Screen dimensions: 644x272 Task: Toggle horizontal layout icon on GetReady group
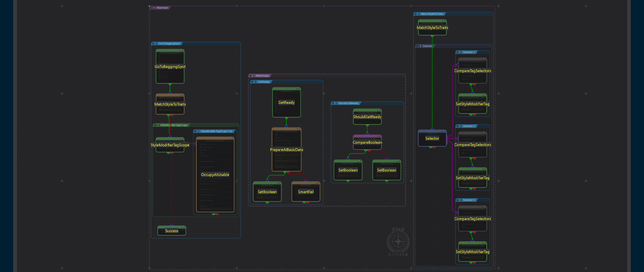coord(255,82)
